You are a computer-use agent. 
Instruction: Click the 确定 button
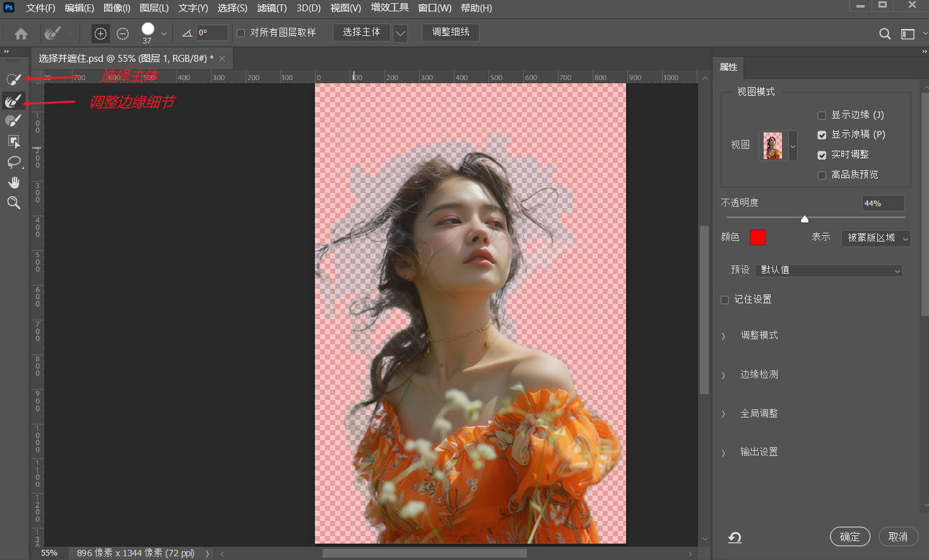[x=849, y=537]
